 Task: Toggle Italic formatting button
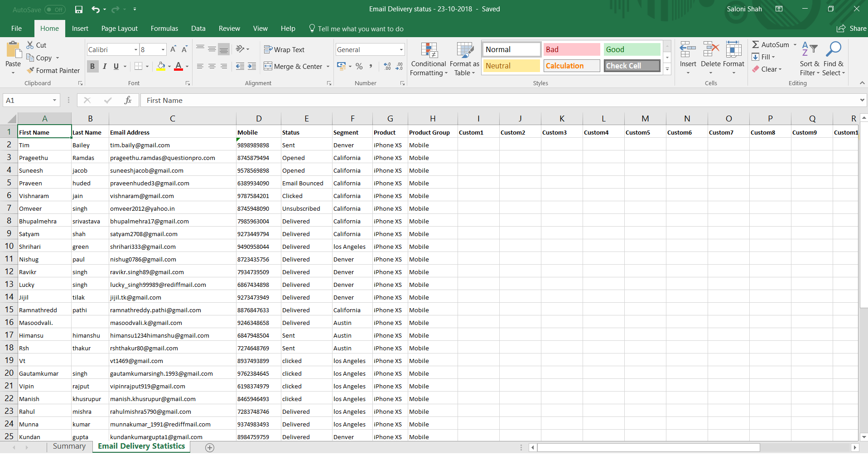pos(105,66)
